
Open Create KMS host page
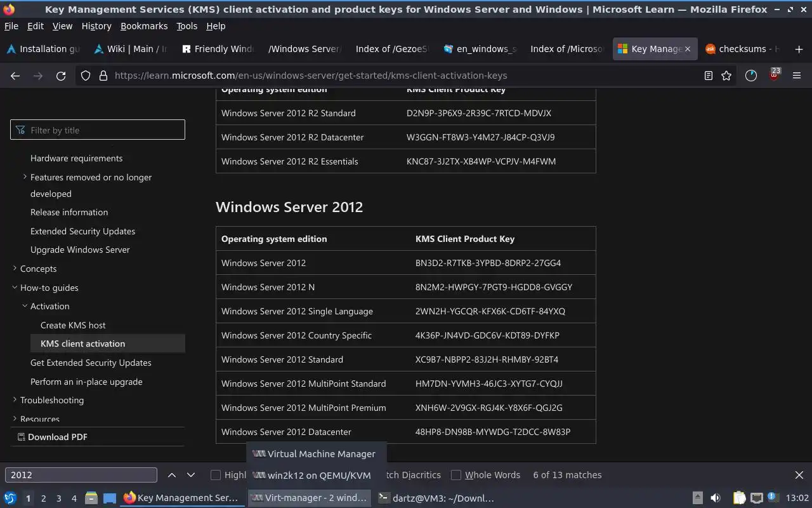(x=73, y=325)
